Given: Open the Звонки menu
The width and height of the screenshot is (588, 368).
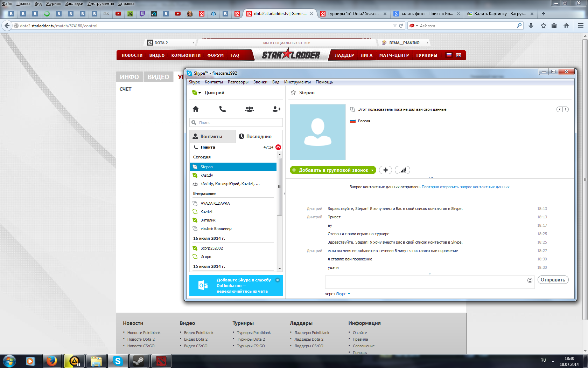Looking at the screenshot, I should [x=260, y=82].
